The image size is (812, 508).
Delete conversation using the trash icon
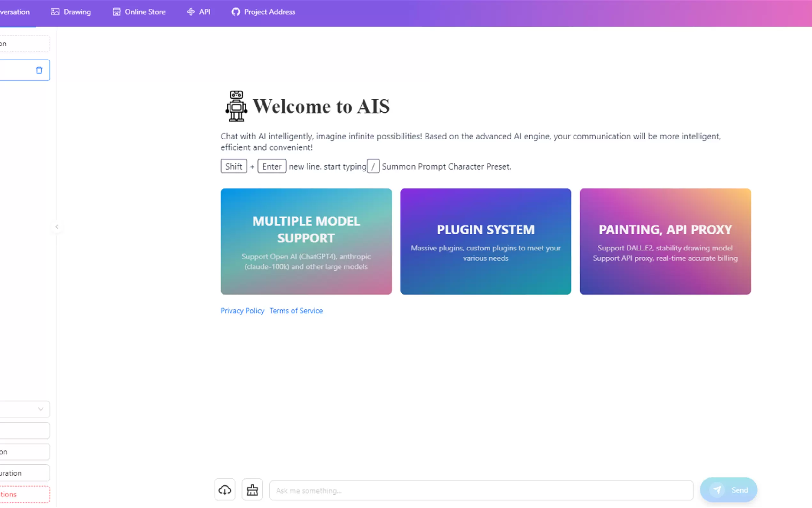[x=39, y=70]
